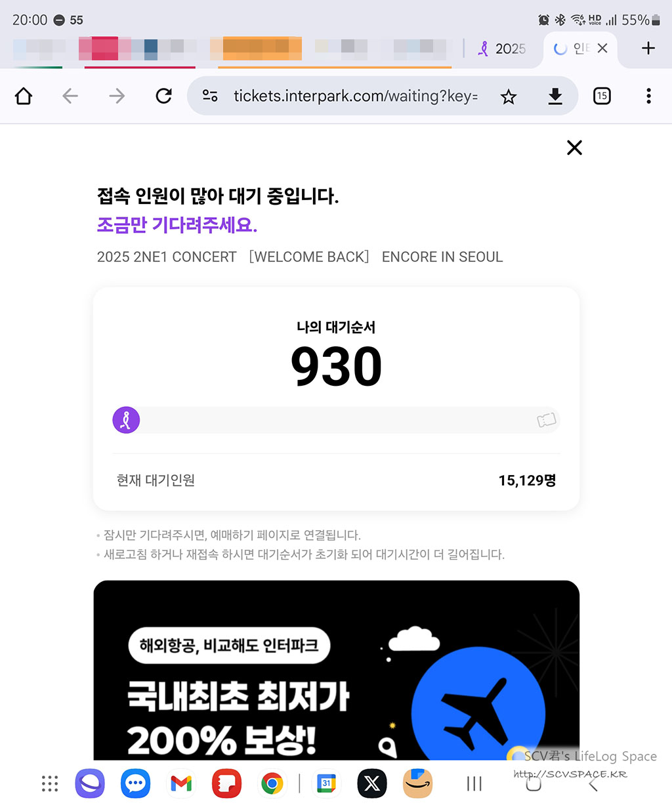Open the app drawer grid icon
This screenshot has width=672, height=807.
(50, 783)
